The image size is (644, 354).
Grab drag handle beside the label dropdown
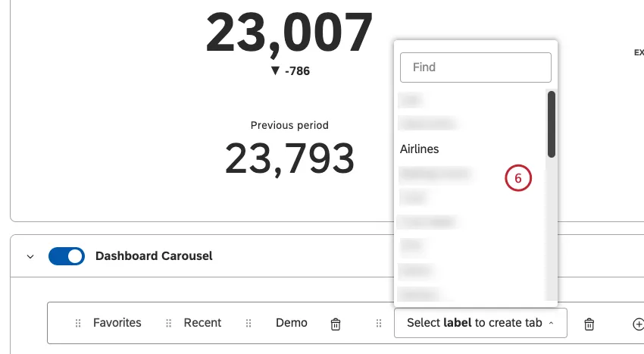[x=379, y=324]
